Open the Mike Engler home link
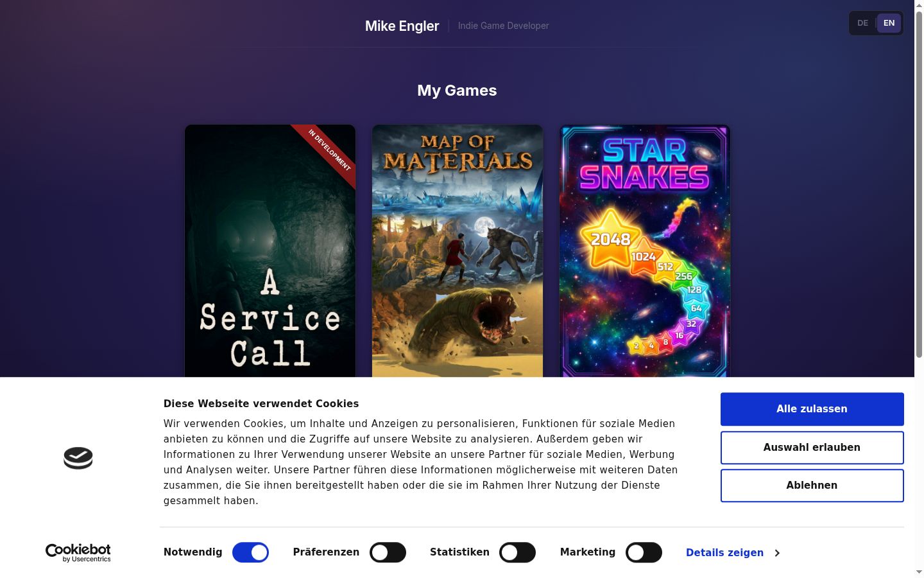 [402, 26]
